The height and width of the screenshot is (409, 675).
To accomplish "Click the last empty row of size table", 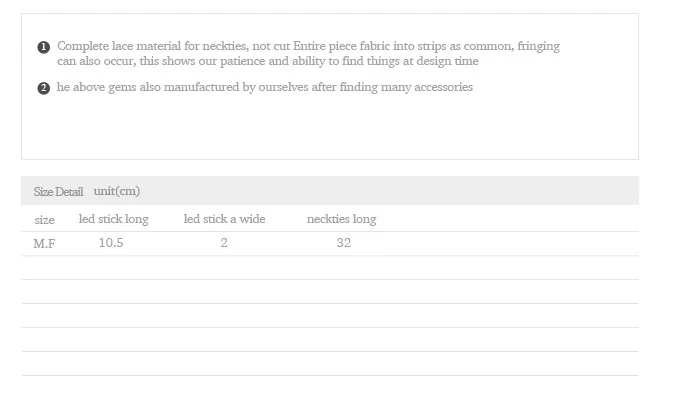I will 329,364.
